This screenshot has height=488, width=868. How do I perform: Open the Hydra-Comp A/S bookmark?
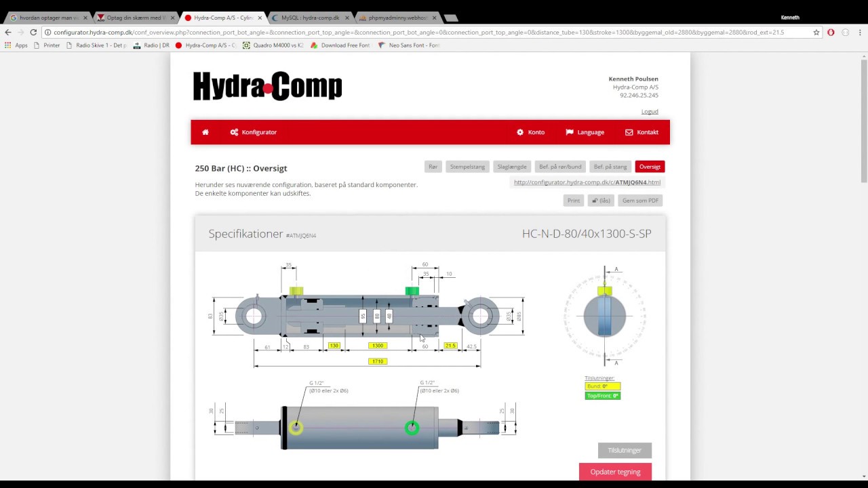tap(205, 45)
